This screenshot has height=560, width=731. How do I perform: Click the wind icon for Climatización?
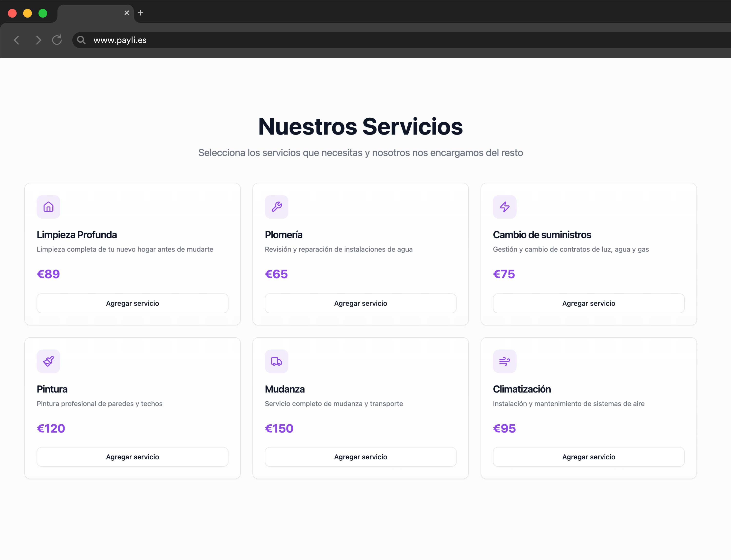[504, 361]
